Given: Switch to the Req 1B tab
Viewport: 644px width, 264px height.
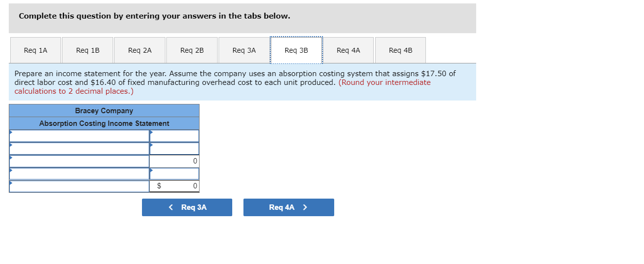Looking at the screenshot, I should pos(88,50).
